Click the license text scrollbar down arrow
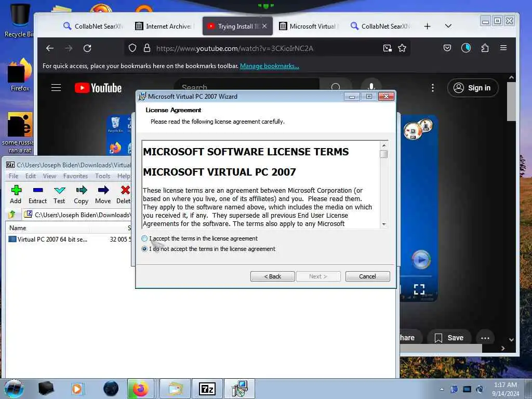The image size is (532, 399). click(384, 224)
